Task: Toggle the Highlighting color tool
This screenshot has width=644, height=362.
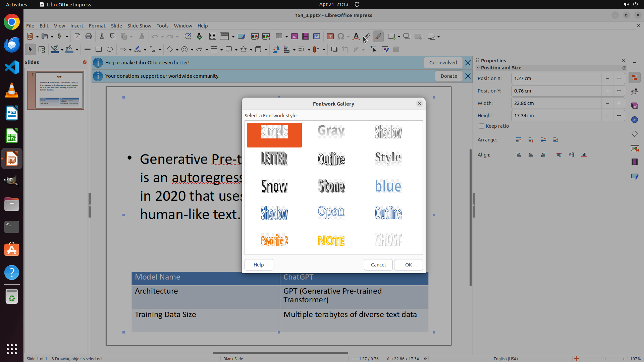Action: click(x=378, y=37)
